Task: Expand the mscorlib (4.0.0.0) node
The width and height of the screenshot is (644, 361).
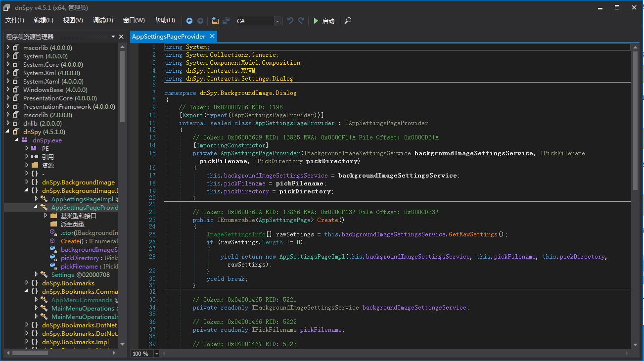Action: 8,47
